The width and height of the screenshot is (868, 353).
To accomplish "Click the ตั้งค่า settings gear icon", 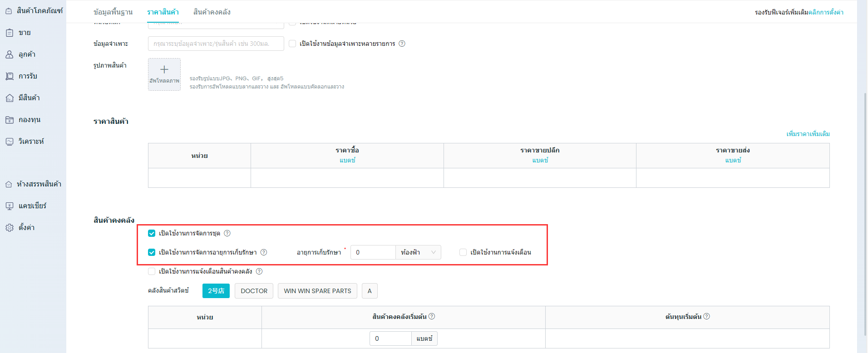I will pyautogui.click(x=10, y=228).
